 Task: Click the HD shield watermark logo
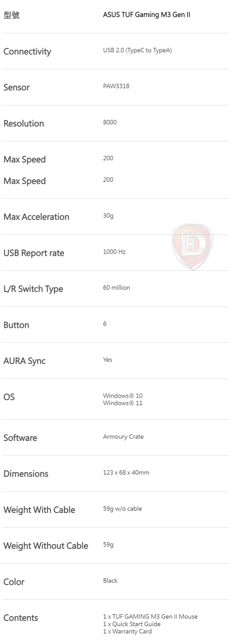[x=192, y=247]
